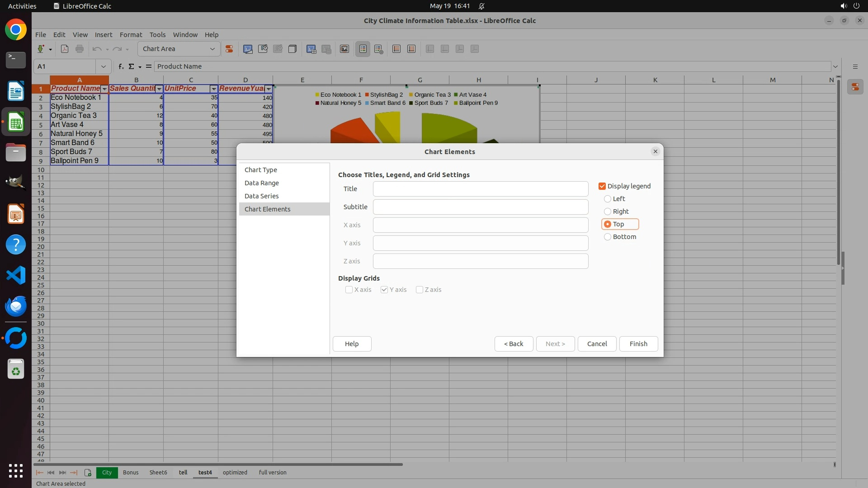Click the chart Title input field
Screen dimensions: 868x488
(480, 189)
